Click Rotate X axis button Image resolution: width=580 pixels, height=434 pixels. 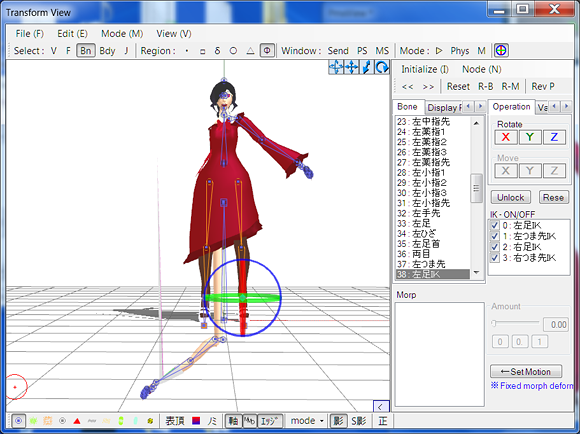tap(506, 137)
